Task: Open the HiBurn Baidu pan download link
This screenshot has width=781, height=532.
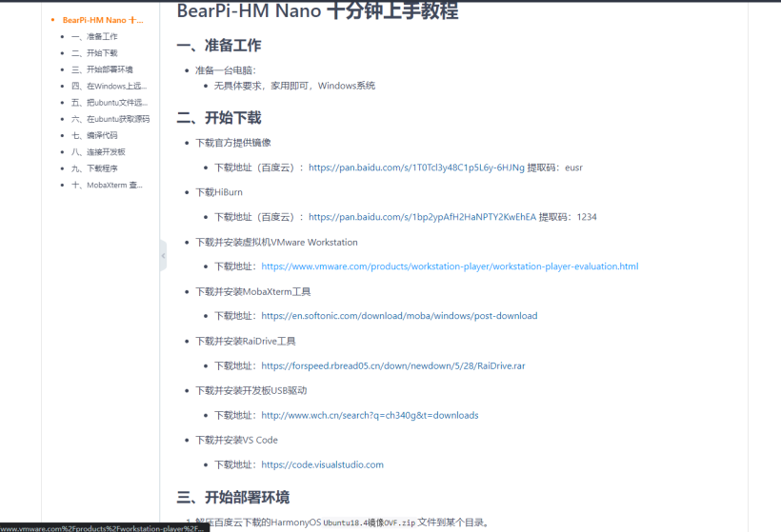Action: click(422, 217)
